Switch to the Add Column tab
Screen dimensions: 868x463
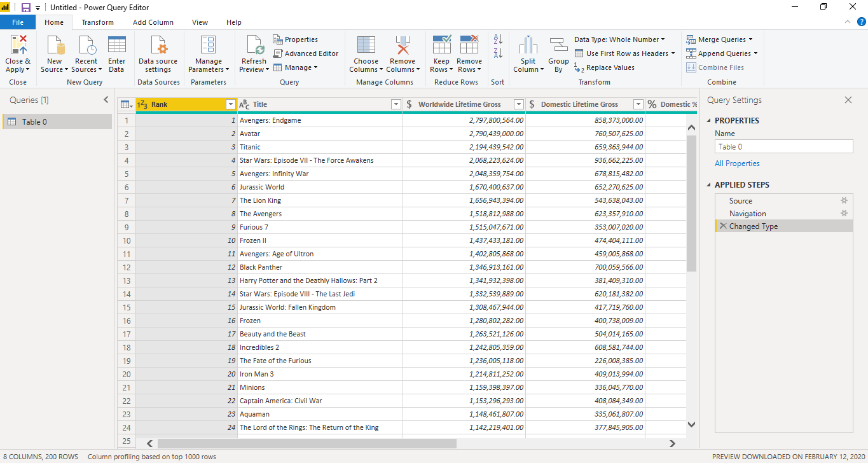(x=153, y=22)
